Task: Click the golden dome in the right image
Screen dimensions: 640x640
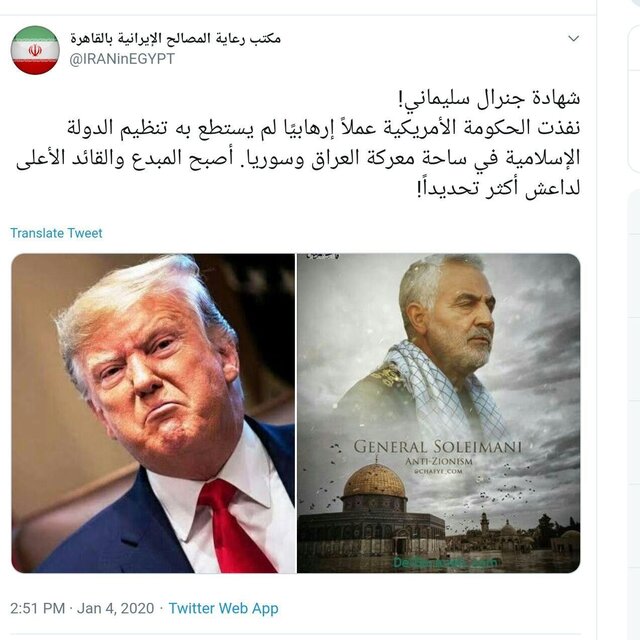Action: point(374,481)
